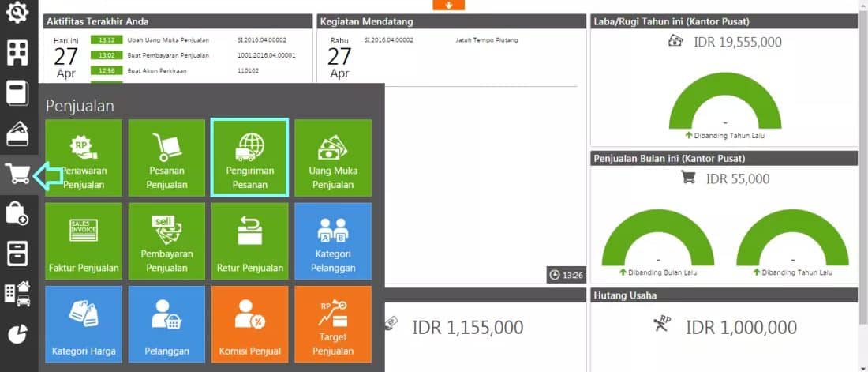The height and width of the screenshot is (372, 868).
Task: Click Penjualan Bulan ini panel header
Action: click(x=724, y=159)
